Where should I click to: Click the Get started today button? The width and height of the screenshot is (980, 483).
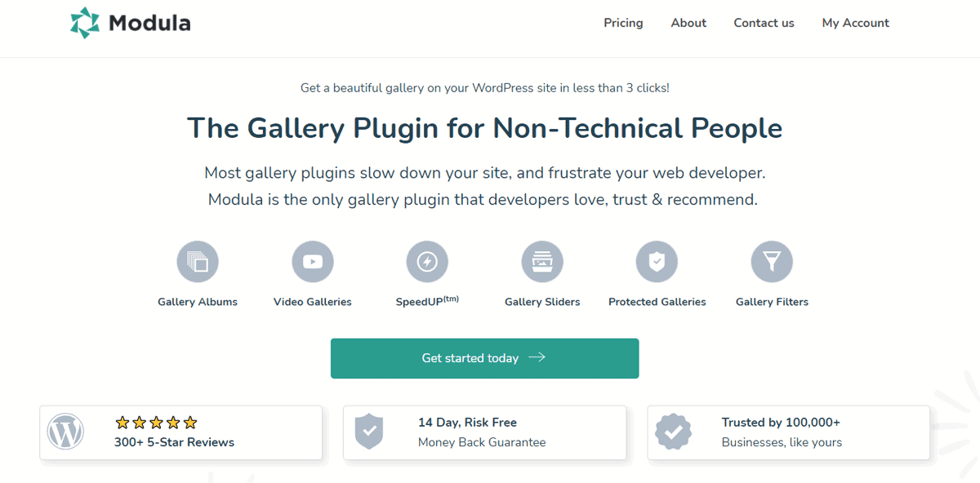click(484, 358)
